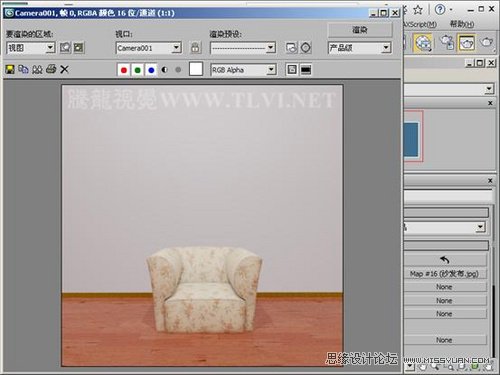Click the Map #16 (沙发布.jpg) button

click(445, 274)
